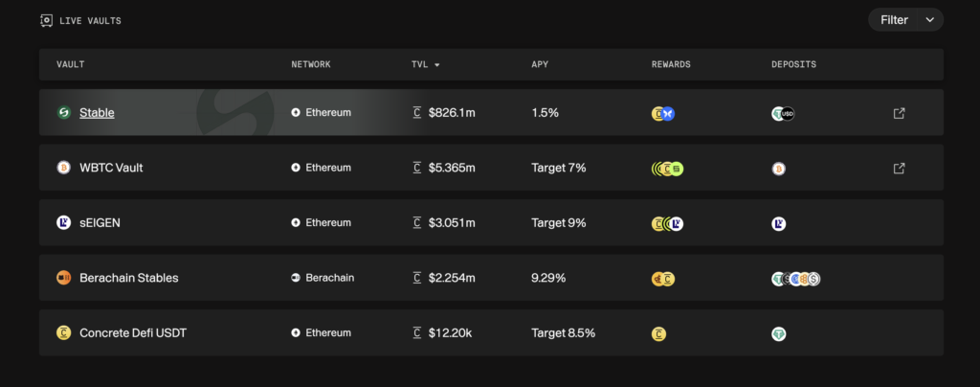Open the Filter dropdown
Image resolution: width=980 pixels, height=387 pixels.
[904, 19]
